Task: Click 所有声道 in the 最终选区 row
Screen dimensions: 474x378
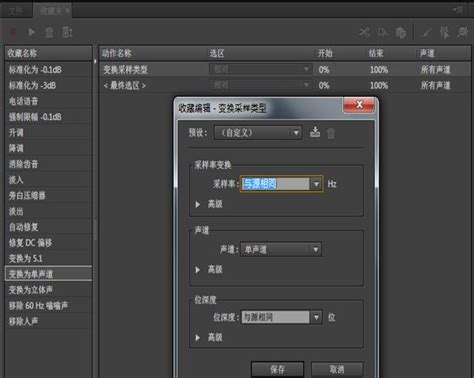Action: [x=435, y=85]
